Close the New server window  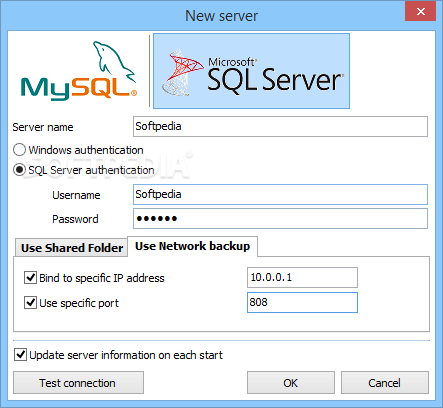pos(421,11)
